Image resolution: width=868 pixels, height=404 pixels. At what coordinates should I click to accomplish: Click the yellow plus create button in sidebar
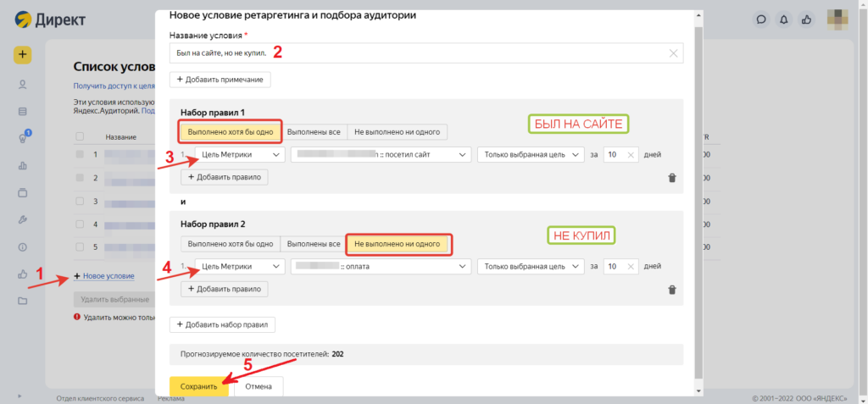click(x=22, y=55)
